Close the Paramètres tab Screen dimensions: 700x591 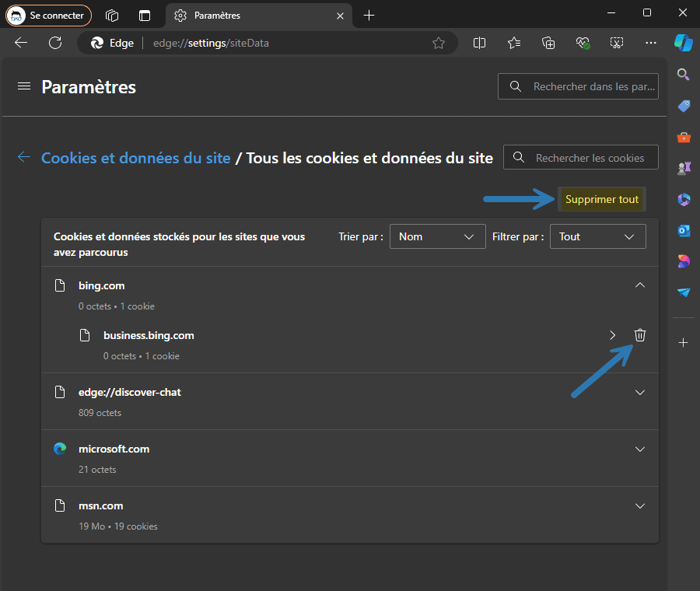tap(340, 16)
